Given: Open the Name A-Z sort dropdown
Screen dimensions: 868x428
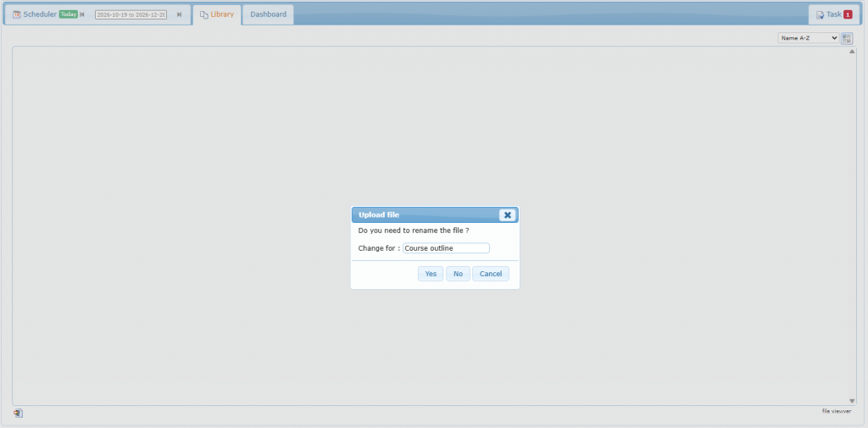Looking at the screenshot, I should click(x=808, y=38).
